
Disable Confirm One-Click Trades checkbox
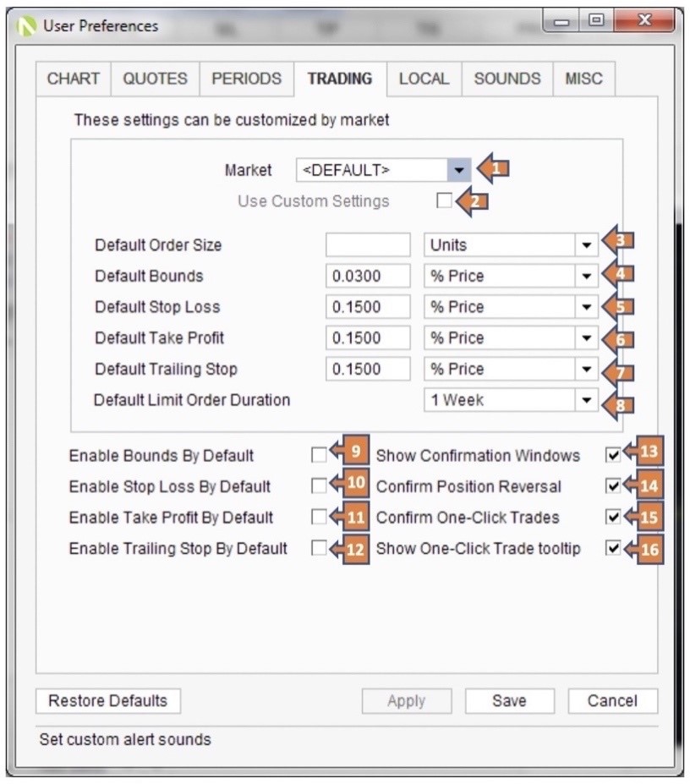click(x=613, y=518)
